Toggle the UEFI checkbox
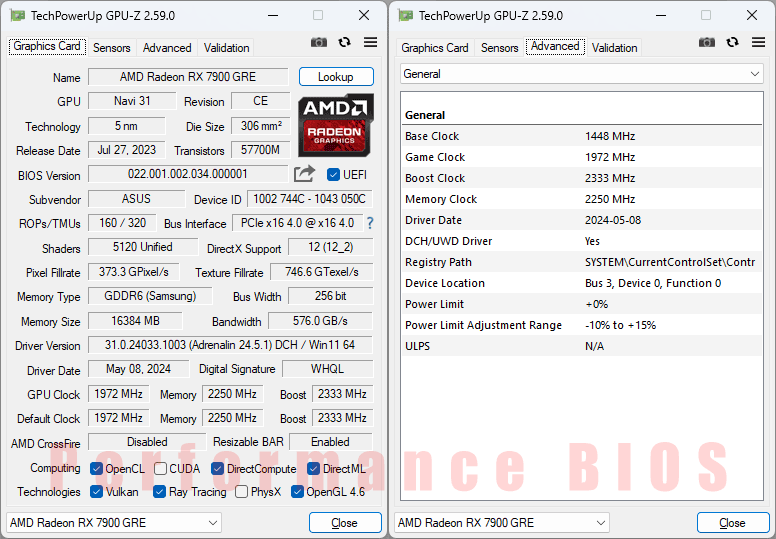Screen dimensions: 776x539 tap(333, 175)
